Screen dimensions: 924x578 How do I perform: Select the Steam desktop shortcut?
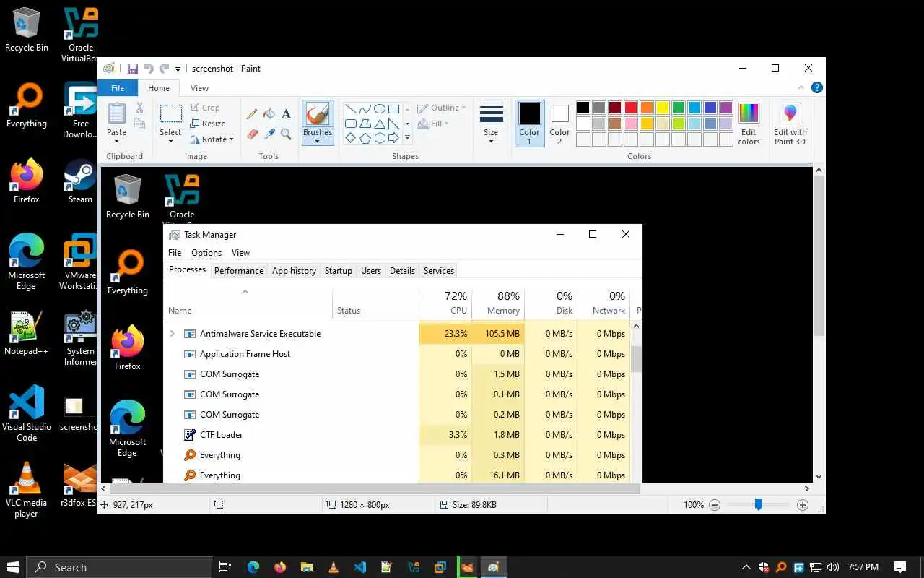click(80, 181)
